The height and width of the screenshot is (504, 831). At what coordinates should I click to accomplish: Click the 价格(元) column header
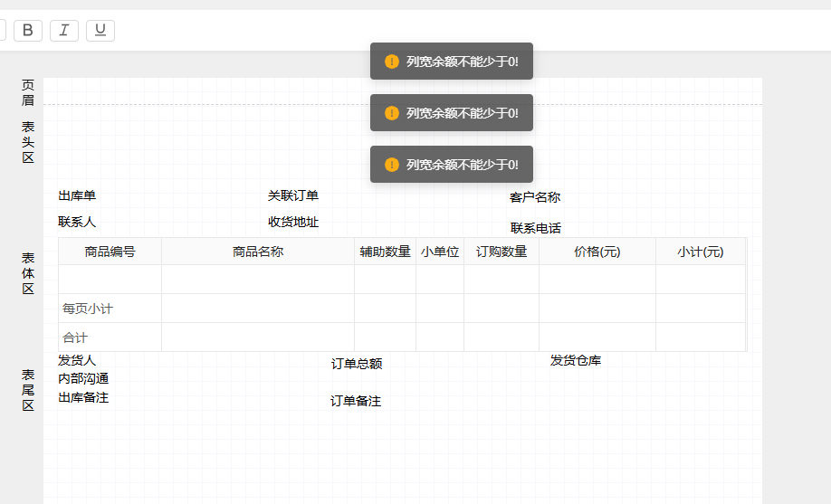pos(597,252)
